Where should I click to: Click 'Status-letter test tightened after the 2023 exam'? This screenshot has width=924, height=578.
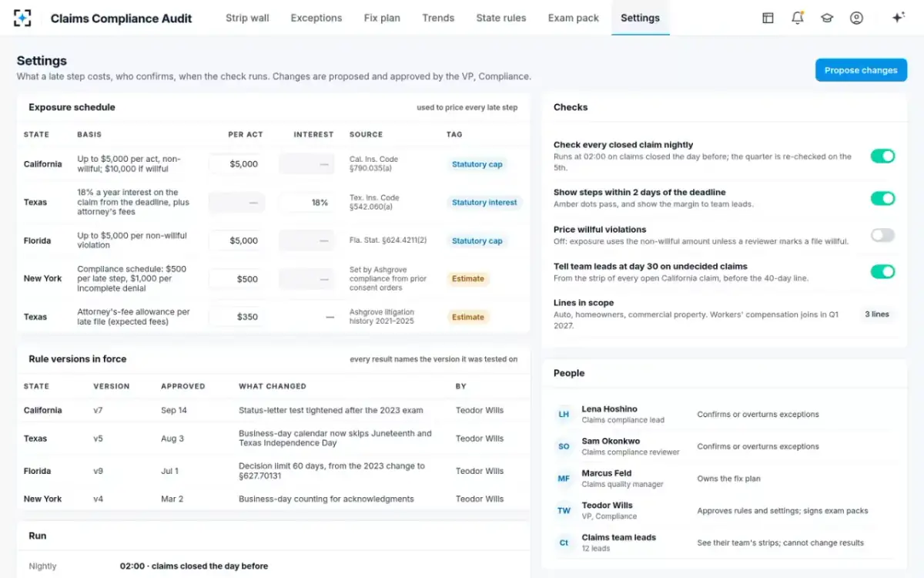[331, 411]
